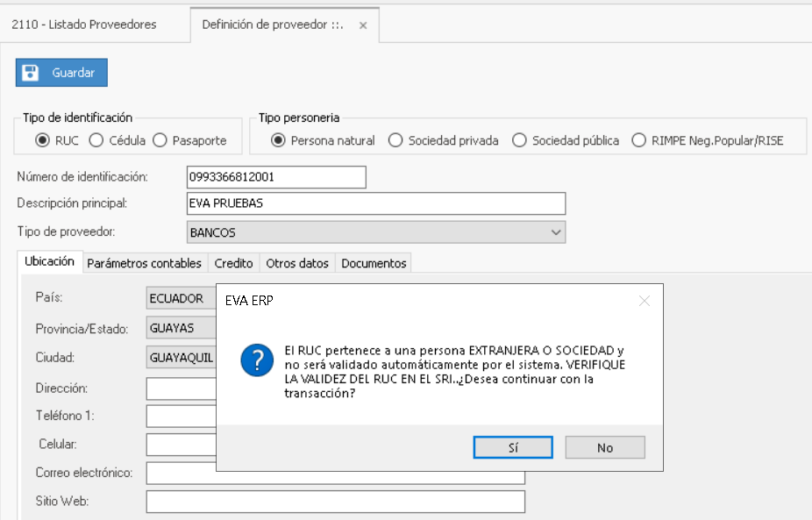Open the Provincia/Estado GUAYAS dropdown
This screenshot has width=812, height=520.
[181, 329]
